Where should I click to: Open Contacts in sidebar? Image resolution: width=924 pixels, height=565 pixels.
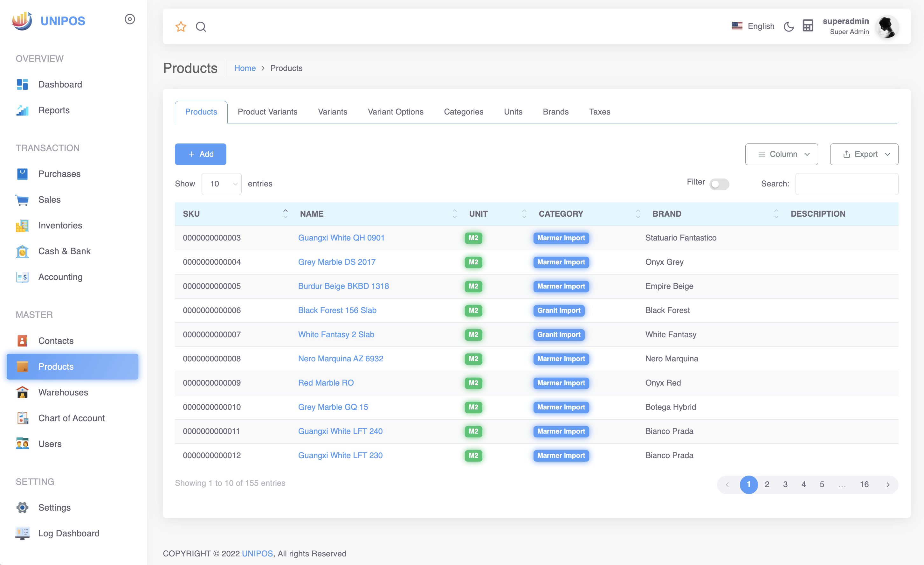(72, 341)
